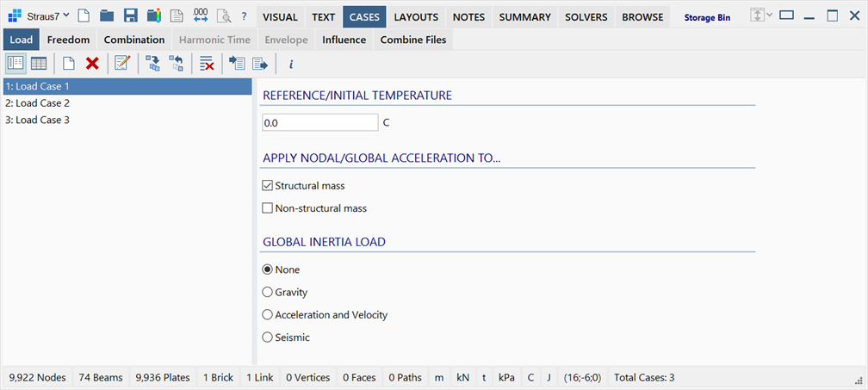868x390 pixels.
Task: Choose the Seismic inertia load option
Action: 267,337
